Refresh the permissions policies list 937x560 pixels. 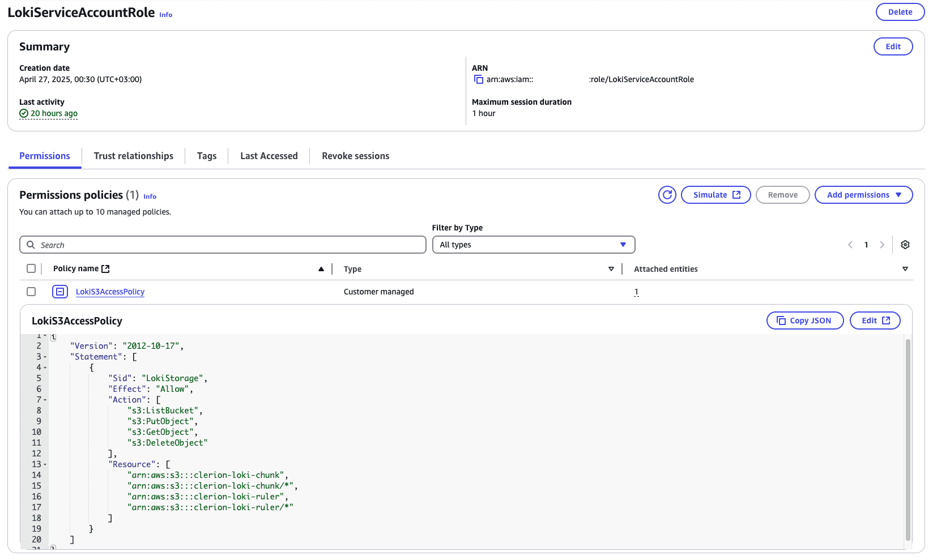(x=667, y=195)
